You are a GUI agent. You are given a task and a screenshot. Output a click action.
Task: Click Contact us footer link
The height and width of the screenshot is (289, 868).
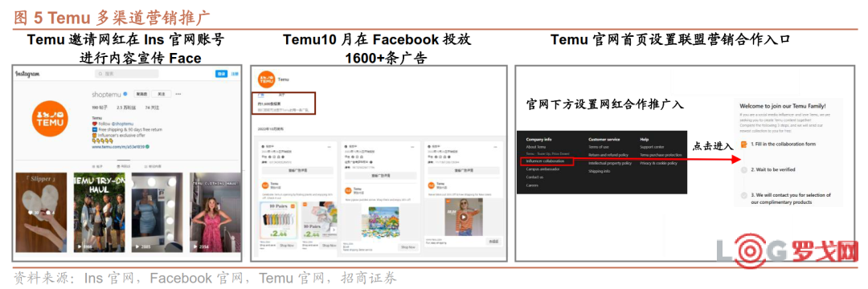[534, 177]
